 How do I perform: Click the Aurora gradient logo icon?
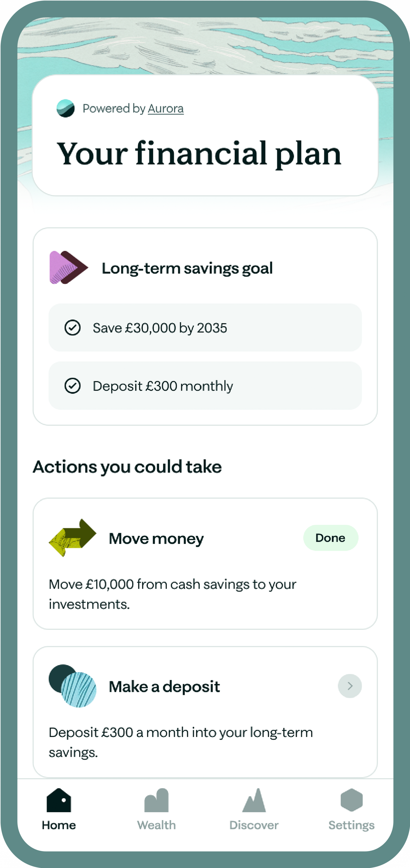tap(65, 108)
